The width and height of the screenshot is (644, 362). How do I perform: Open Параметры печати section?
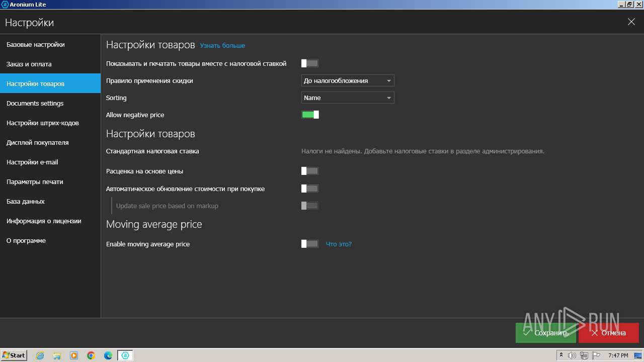50,182
